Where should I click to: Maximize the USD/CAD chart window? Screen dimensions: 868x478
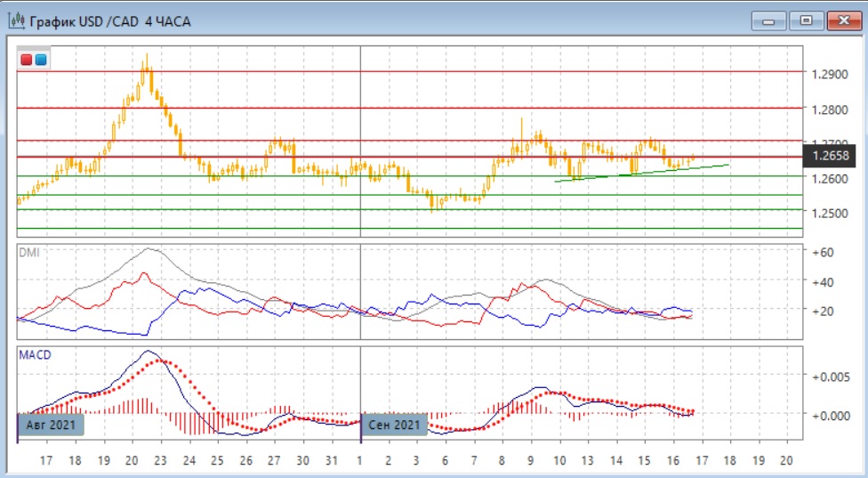[x=806, y=20]
